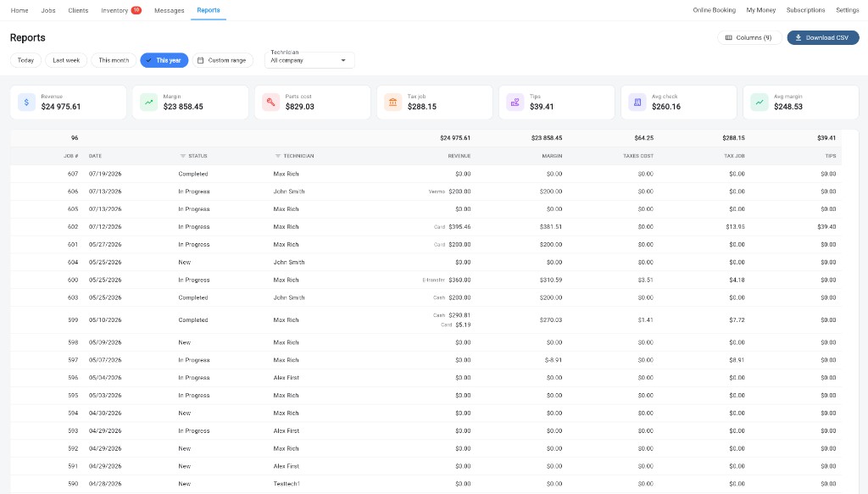Sort by the Tax Job column header

click(734, 156)
